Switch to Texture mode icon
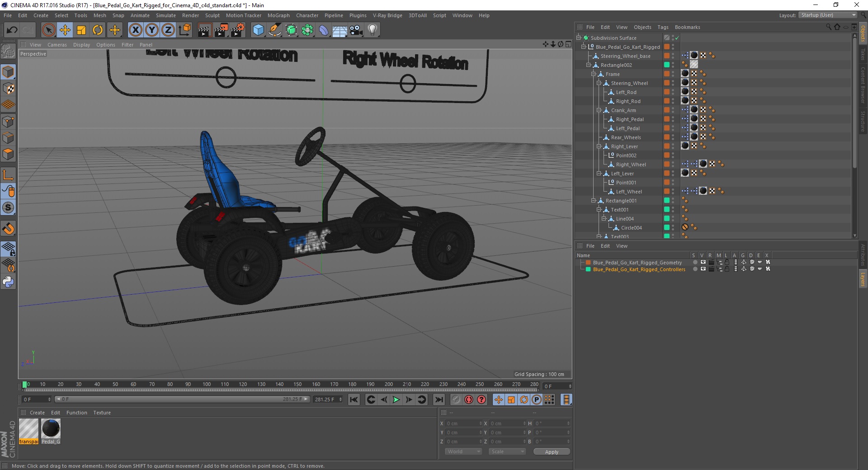This screenshot has height=470, width=868. point(8,89)
